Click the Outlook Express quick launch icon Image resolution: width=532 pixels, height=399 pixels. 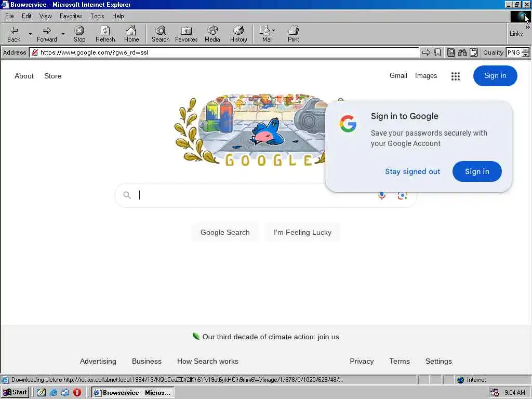click(x=65, y=392)
